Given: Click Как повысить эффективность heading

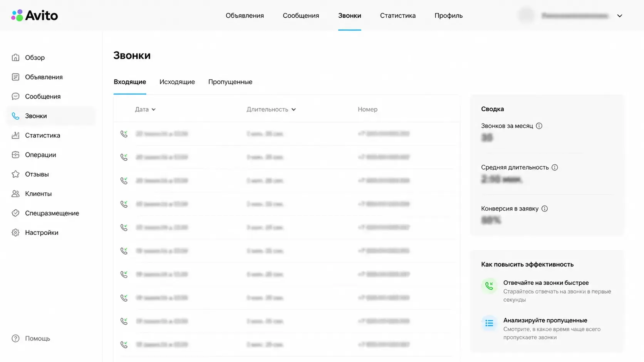Looking at the screenshot, I should (527, 264).
